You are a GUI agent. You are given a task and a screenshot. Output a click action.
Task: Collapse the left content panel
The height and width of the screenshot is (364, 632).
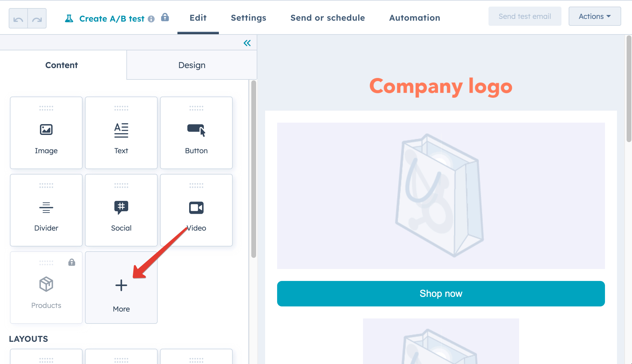pos(247,43)
